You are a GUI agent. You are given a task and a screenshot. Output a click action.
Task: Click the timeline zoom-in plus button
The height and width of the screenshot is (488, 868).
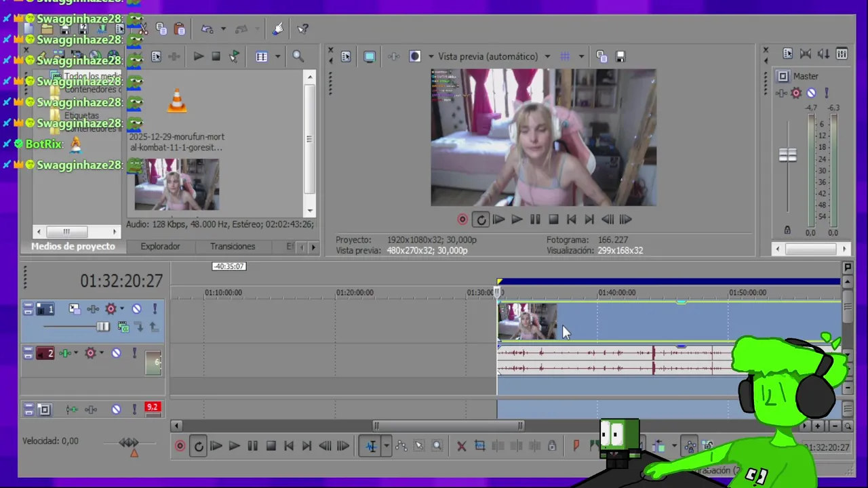818,426
